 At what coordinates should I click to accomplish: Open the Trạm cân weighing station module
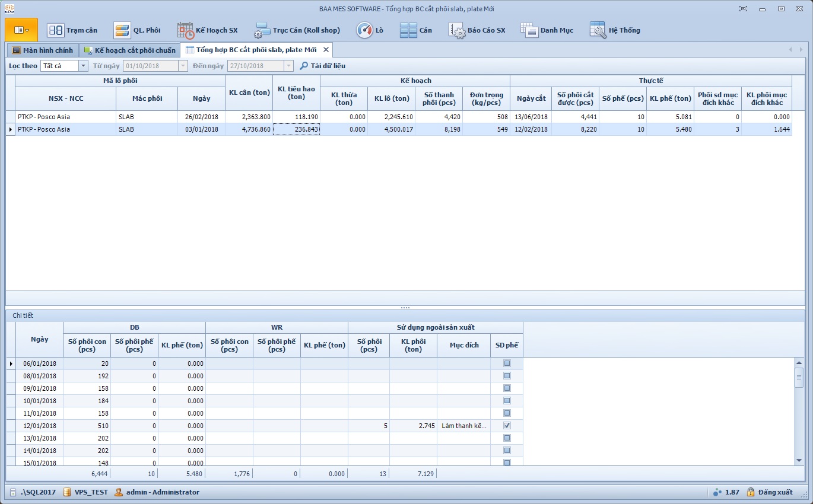[x=72, y=30]
